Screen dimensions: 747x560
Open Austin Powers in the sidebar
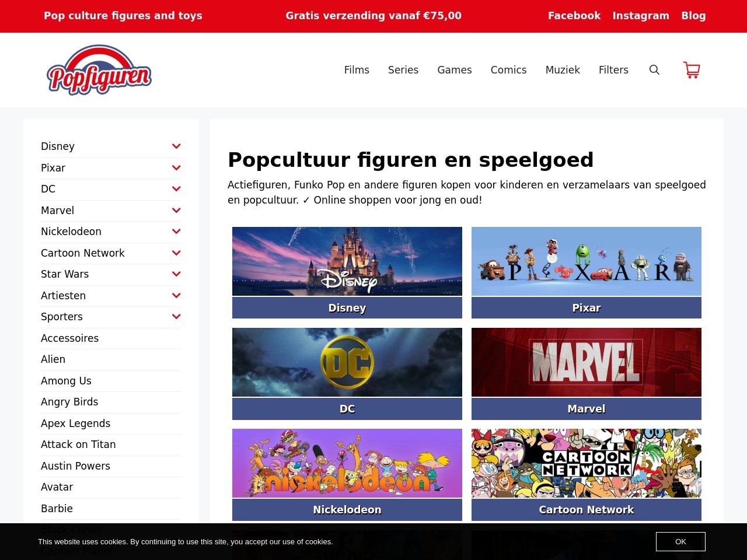tap(75, 466)
